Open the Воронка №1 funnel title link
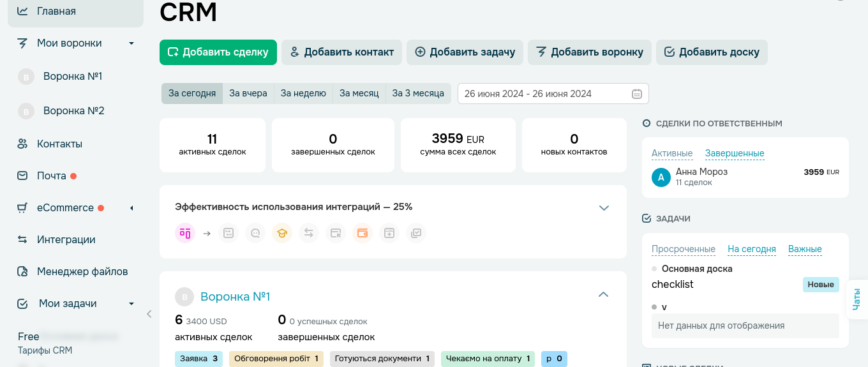 236,297
